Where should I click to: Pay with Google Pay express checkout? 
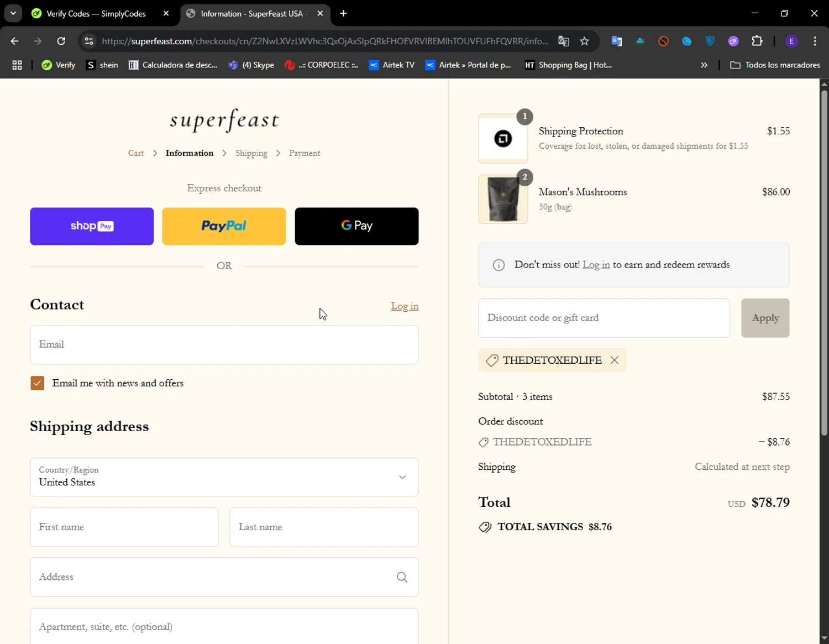[356, 226]
